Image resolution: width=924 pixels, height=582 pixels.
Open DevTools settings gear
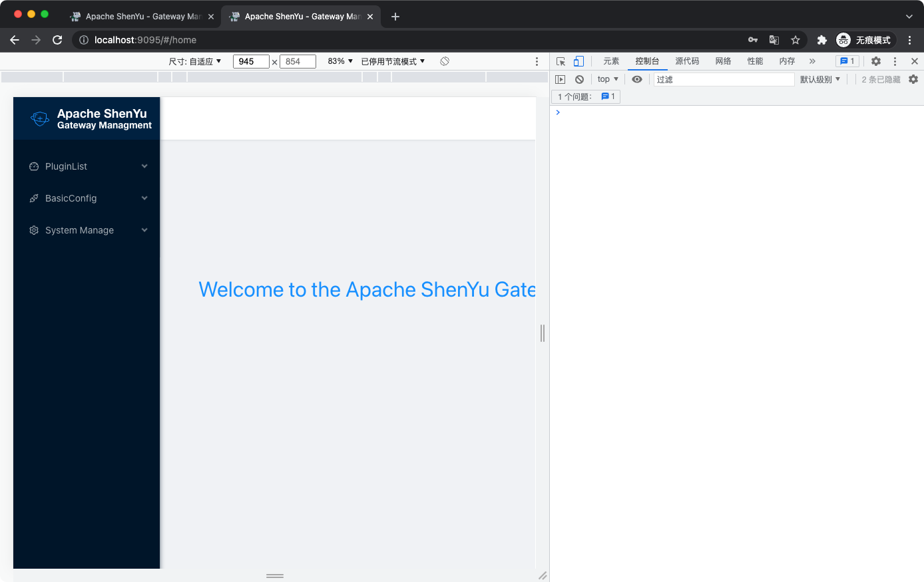[876, 61]
